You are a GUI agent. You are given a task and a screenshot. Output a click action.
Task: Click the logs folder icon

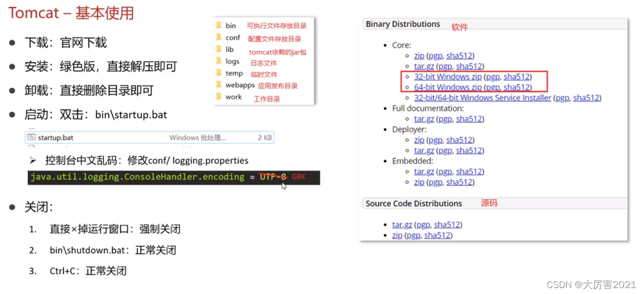pyautogui.click(x=218, y=61)
